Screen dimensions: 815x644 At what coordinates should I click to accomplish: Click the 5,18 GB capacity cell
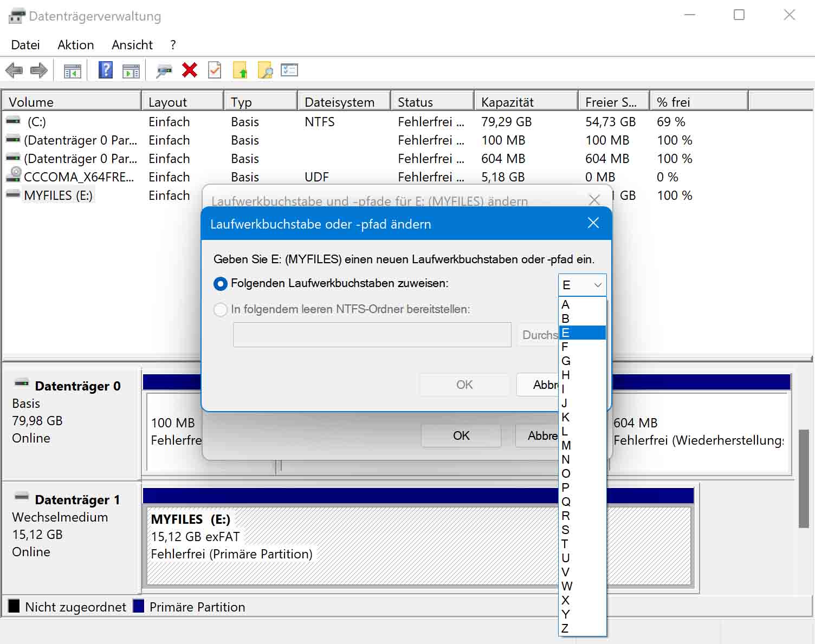tap(503, 177)
